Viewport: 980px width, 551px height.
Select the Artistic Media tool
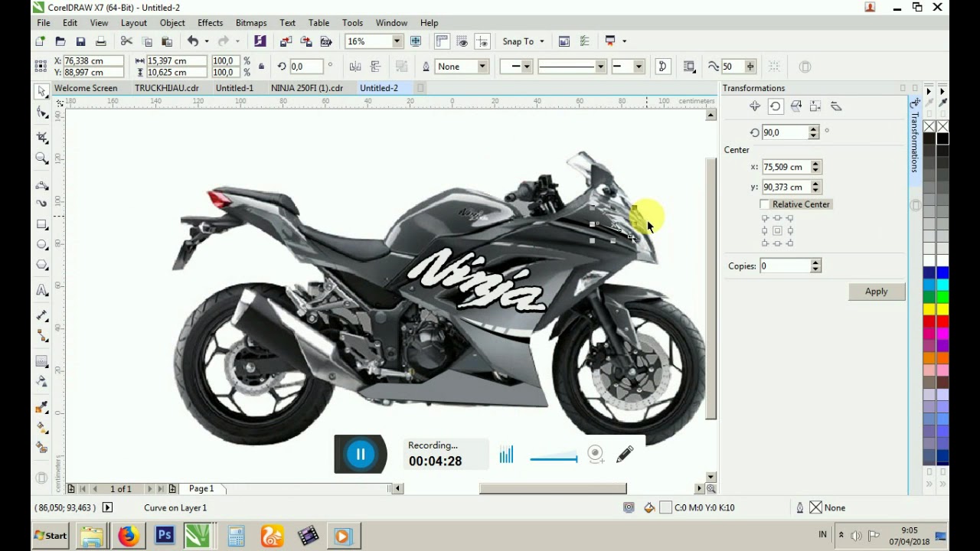coord(41,204)
